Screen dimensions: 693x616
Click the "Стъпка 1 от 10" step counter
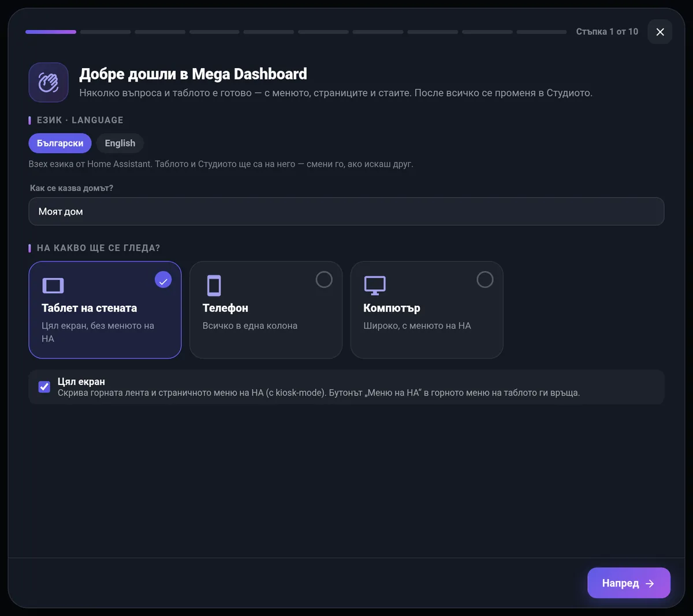click(x=607, y=32)
